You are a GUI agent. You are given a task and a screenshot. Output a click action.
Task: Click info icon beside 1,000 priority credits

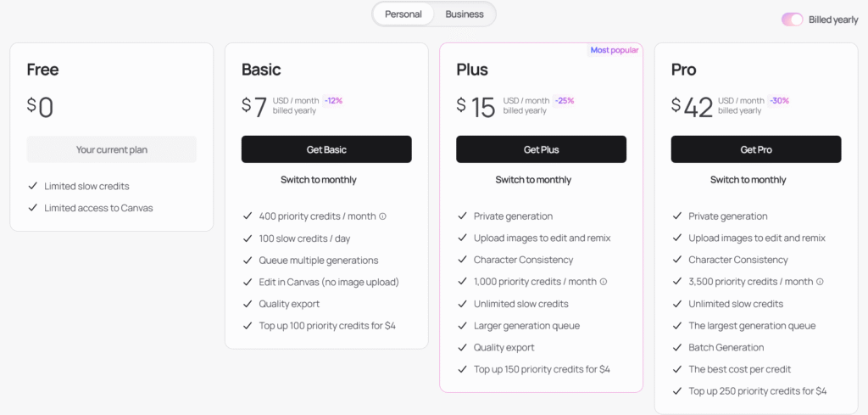tap(604, 282)
